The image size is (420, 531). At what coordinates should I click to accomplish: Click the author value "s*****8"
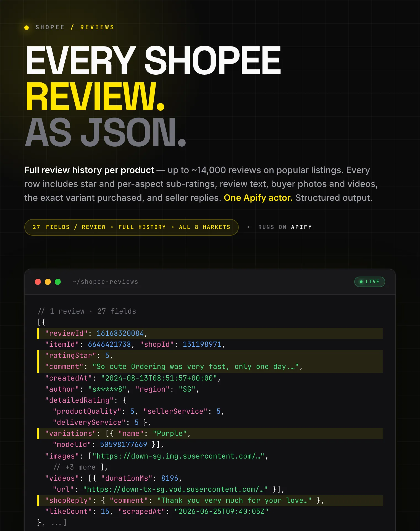point(107,389)
